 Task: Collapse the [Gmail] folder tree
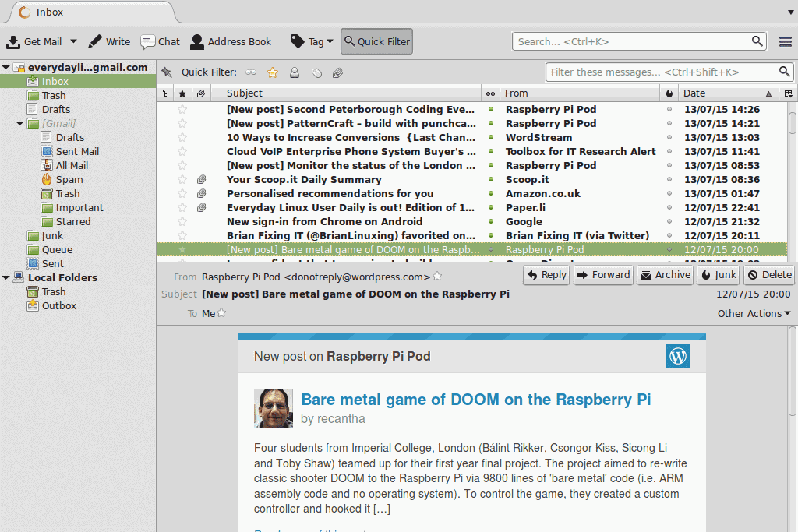click(x=19, y=123)
